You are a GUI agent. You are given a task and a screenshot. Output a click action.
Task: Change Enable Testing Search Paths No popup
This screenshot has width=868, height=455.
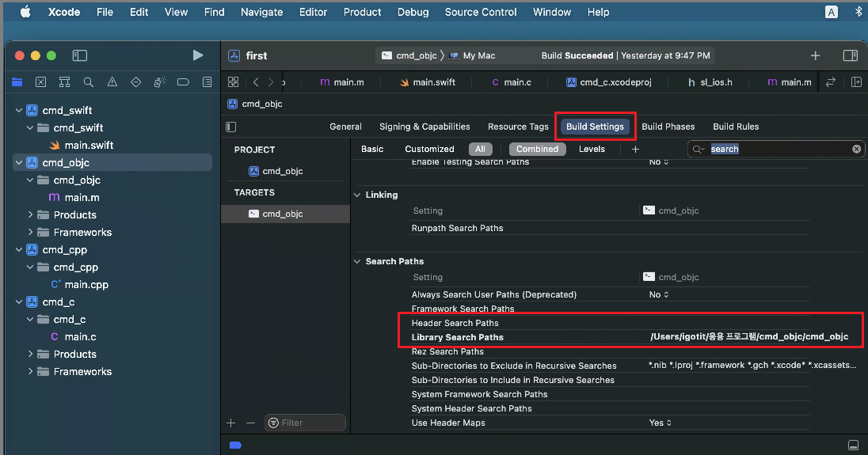[659, 161]
